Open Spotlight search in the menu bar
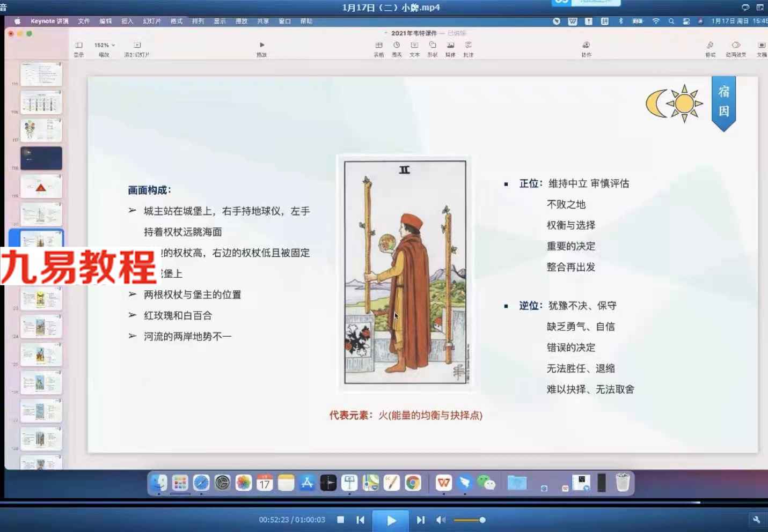This screenshot has height=532, width=768. (671, 21)
